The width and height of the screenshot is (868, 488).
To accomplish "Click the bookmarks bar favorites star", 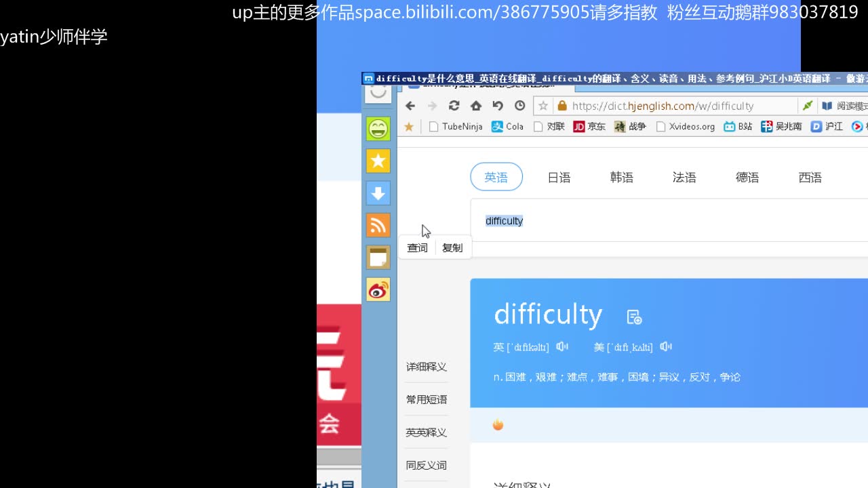I will [409, 127].
